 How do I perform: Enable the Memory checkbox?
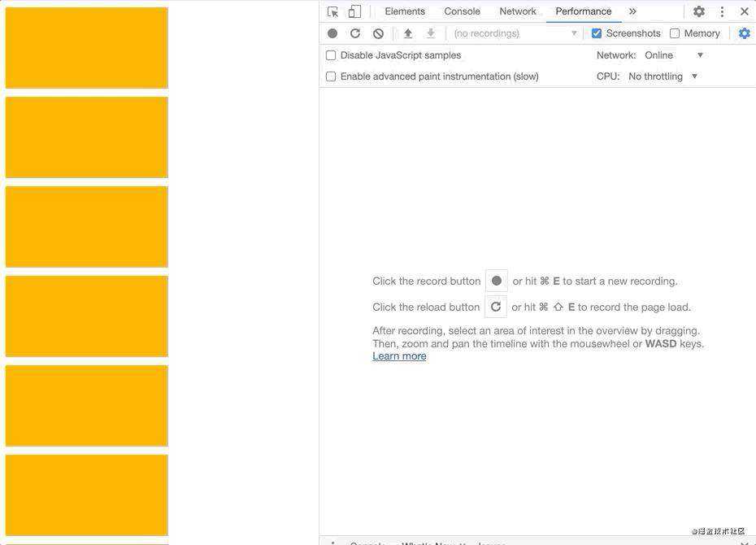tap(675, 33)
